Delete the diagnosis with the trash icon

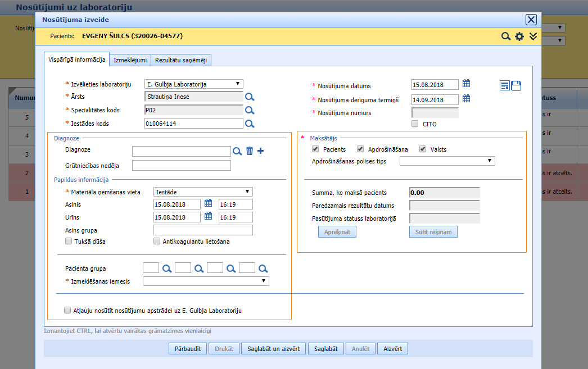tap(250, 151)
